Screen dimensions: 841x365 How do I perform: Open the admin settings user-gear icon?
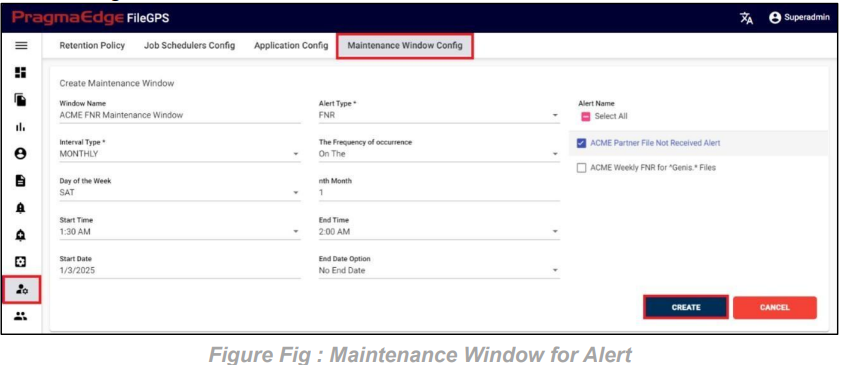point(21,289)
